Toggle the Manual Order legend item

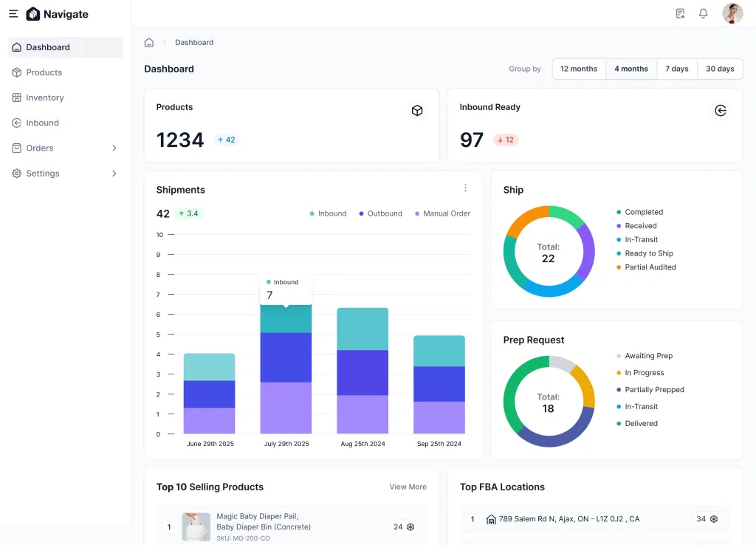(x=441, y=213)
